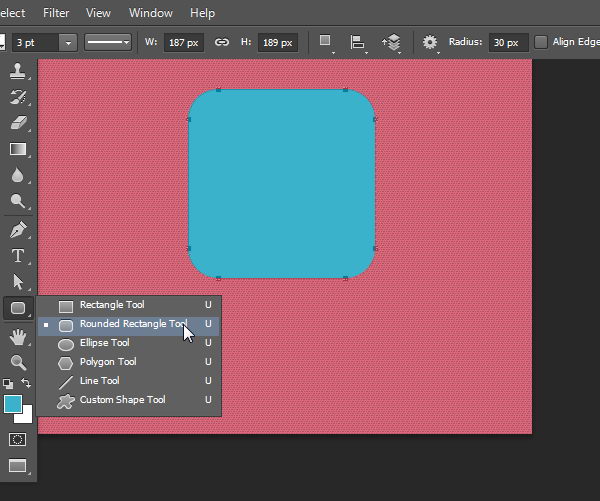Click the Radius input field
The width and height of the screenshot is (600, 501).
tap(508, 42)
